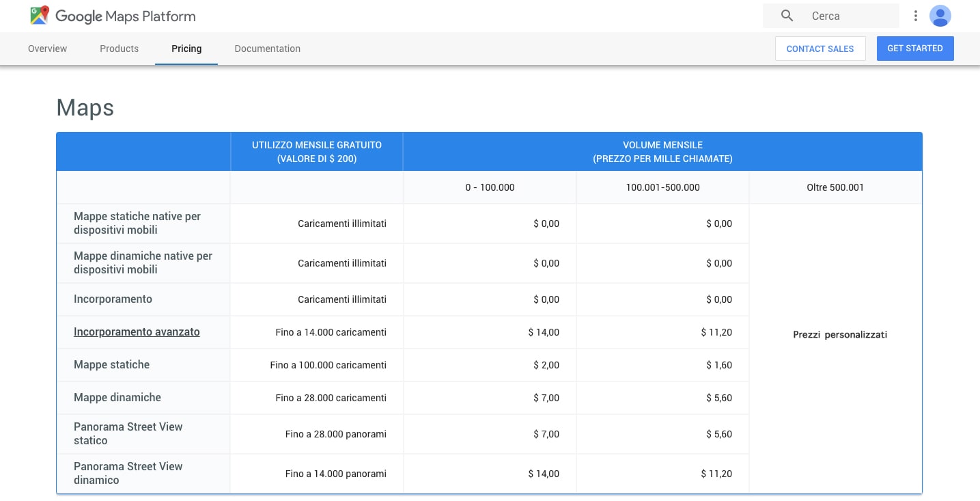
Task: Click the 0 - 100.000 volume tier cell
Action: click(x=490, y=187)
